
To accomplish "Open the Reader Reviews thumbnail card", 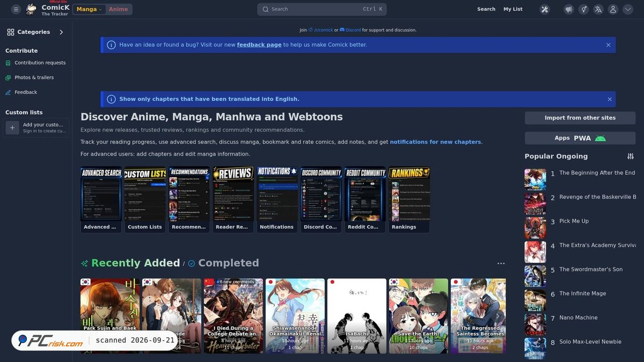I will pyautogui.click(x=233, y=200).
